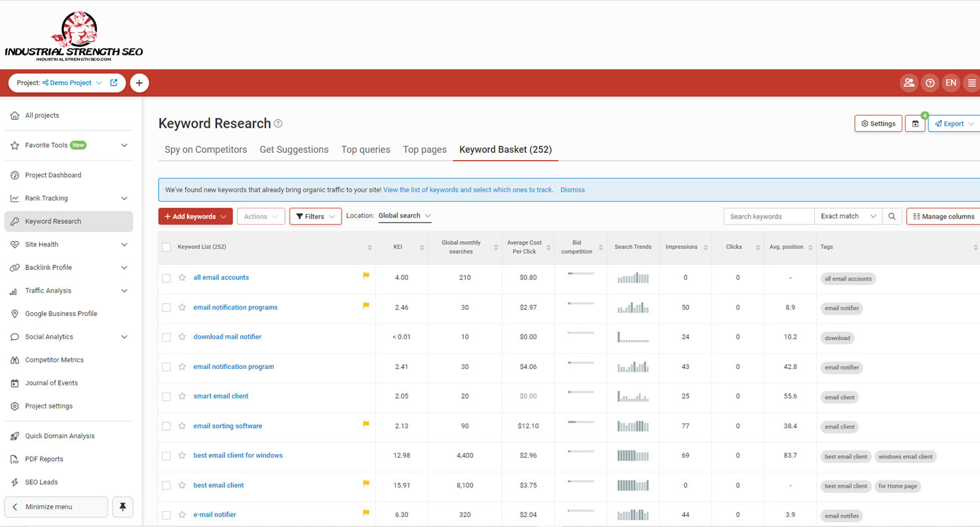View the list of keywords link

click(x=468, y=190)
